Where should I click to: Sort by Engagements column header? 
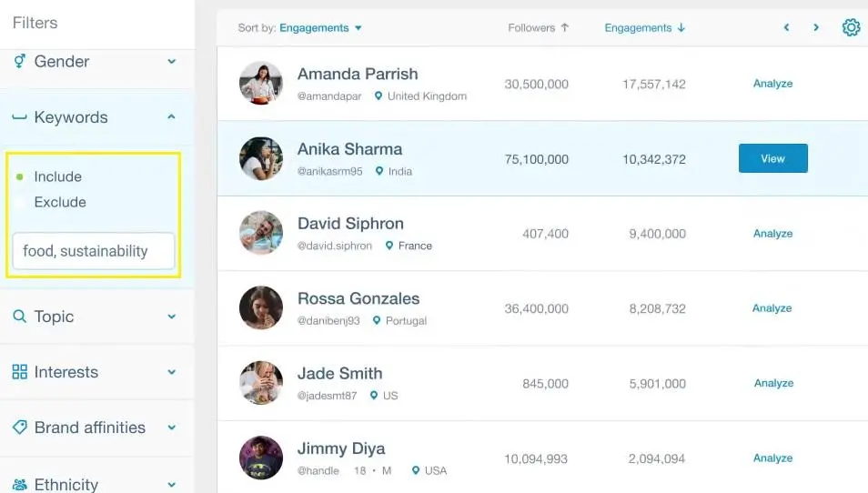[644, 28]
